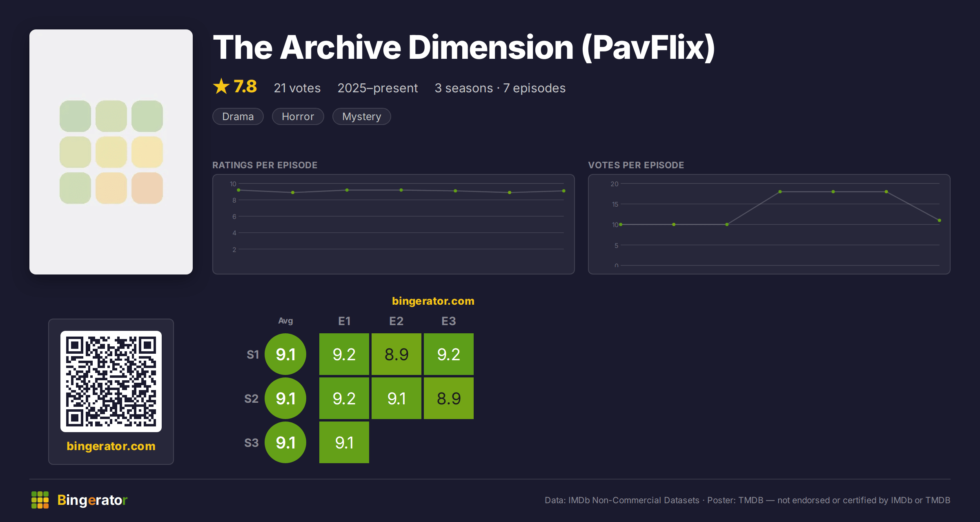Select the Mystery genre tag

click(362, 116)
